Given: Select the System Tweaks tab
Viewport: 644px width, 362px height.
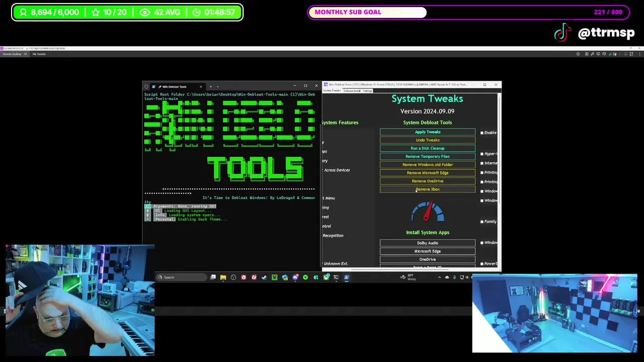Looking at the screenshot, I should tap(332, 91).
